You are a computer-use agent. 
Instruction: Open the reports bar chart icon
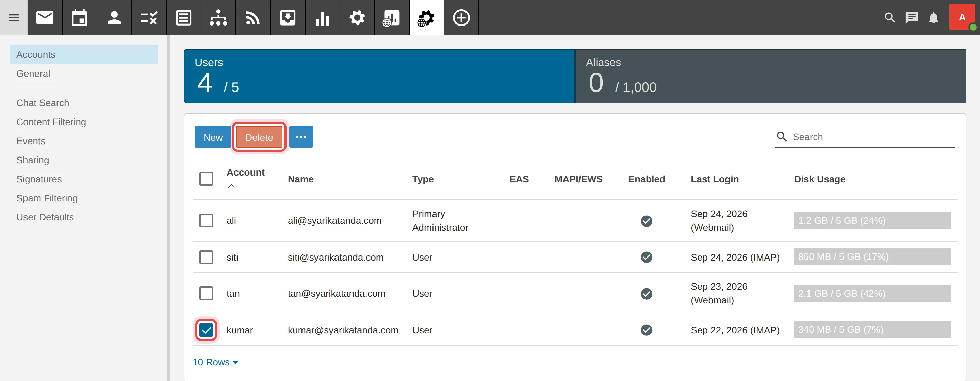(x=322, y=17)
